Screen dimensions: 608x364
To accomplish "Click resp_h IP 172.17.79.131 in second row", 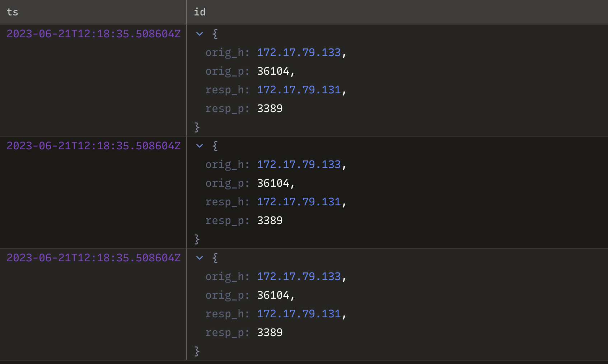I will pos(299,202).
